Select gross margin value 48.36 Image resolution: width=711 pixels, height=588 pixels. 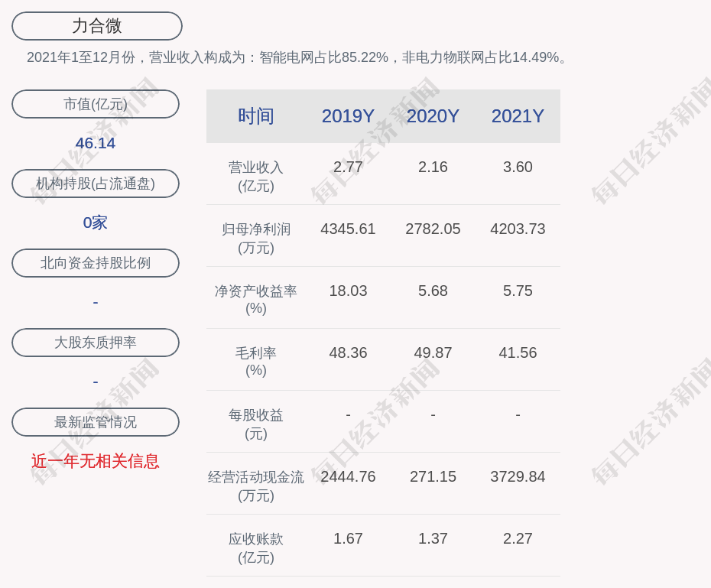348,352
